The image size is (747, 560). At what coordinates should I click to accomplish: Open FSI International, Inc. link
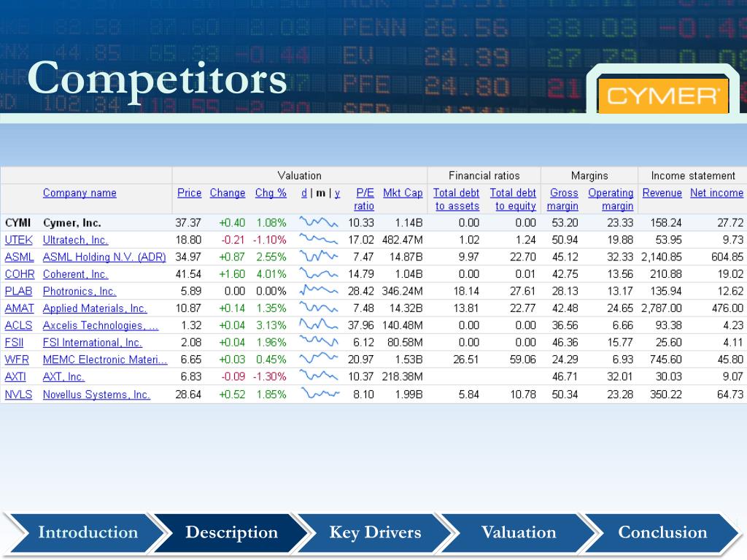click(93, 343)
